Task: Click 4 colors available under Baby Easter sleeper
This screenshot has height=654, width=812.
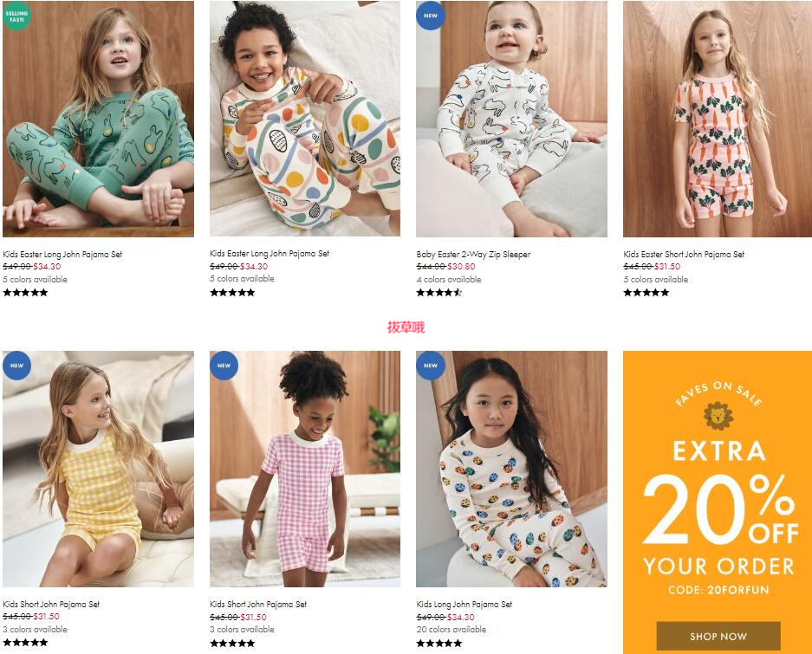Action: pyautogui.click(x=449, y=280)
